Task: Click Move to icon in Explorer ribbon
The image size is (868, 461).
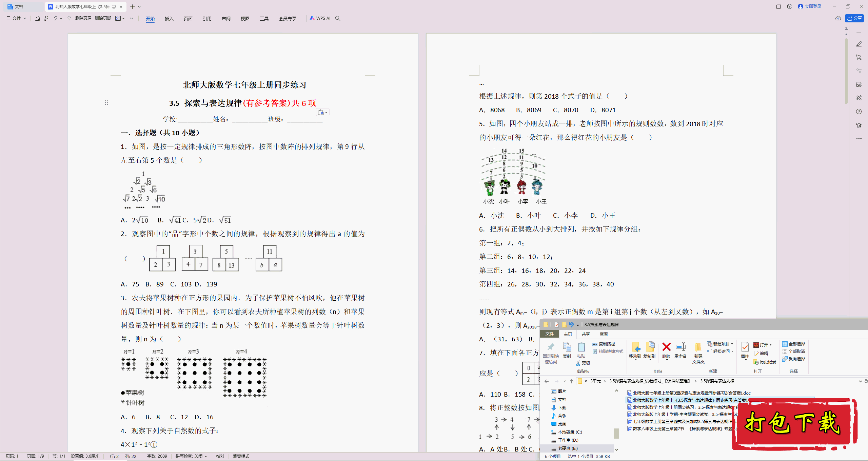Action: 635,347
